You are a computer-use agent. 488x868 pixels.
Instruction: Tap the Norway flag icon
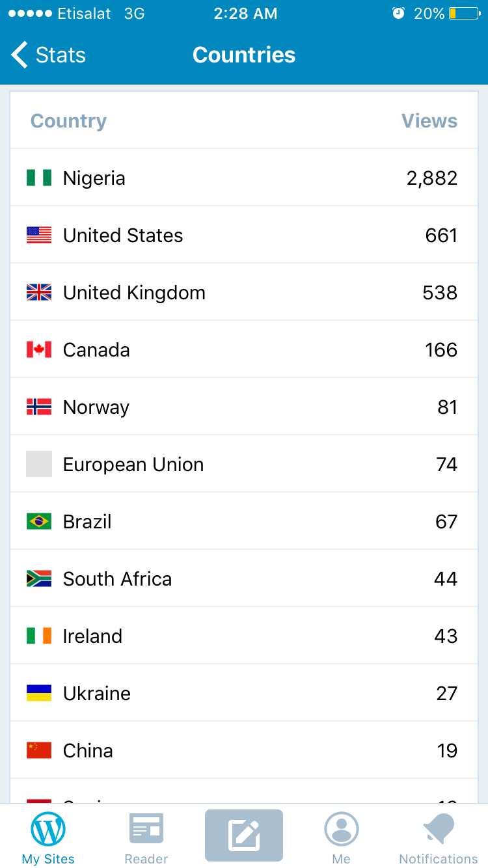(x=39, y=407)
